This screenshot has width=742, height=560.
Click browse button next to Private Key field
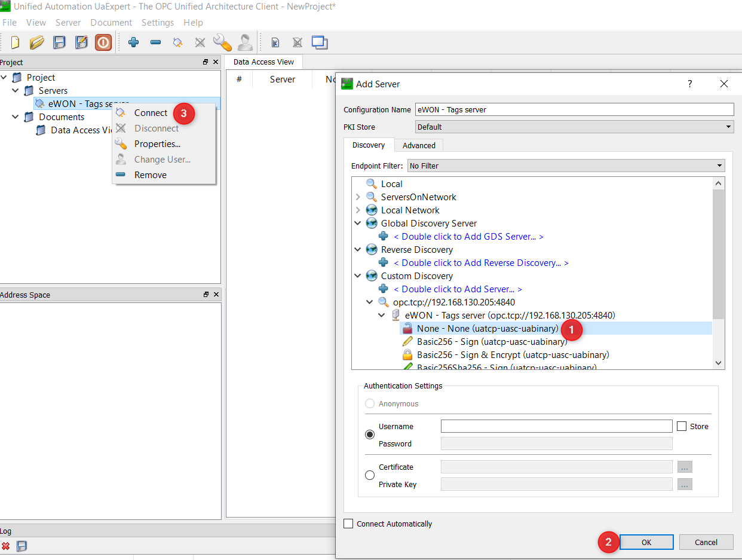click(x=685, y=485)
